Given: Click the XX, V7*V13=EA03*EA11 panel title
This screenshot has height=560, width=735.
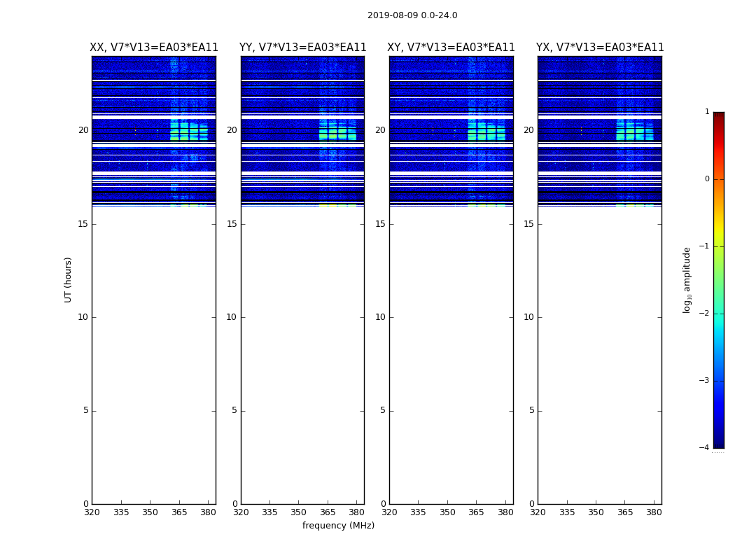Looking at the screenshot, I should click(154, 48).
